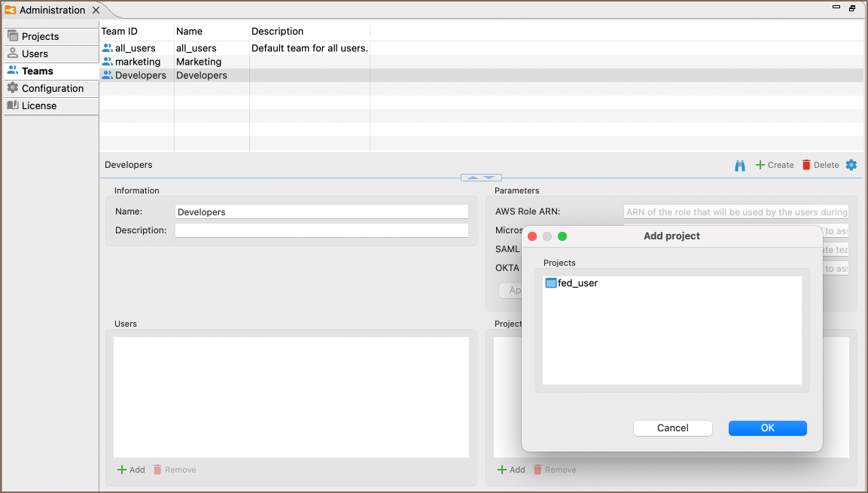Click the binoculars search icon
Viewport: 868px width, 493px height.
click(x=740, y=165)
